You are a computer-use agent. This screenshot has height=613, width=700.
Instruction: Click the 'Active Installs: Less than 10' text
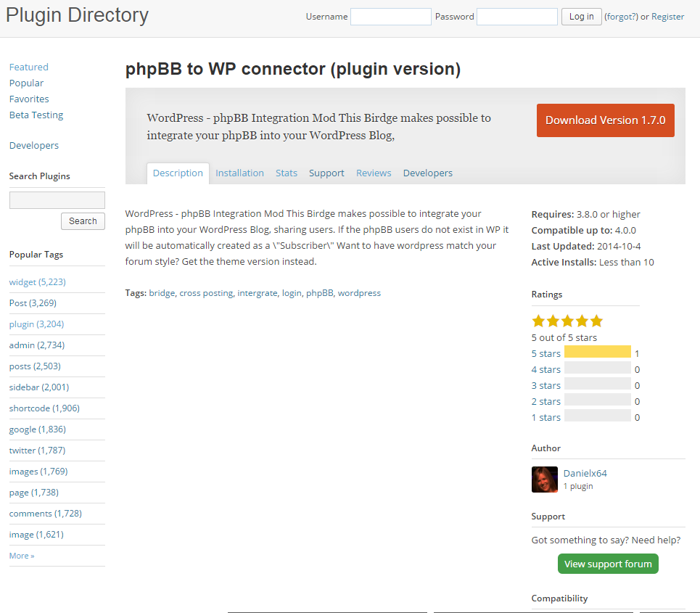(x=593, y=263)
